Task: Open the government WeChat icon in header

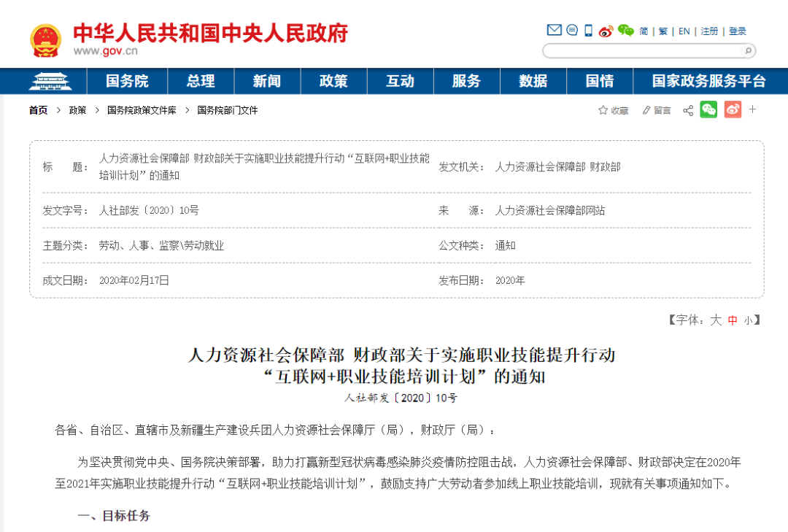Action: tap(624, 31)
